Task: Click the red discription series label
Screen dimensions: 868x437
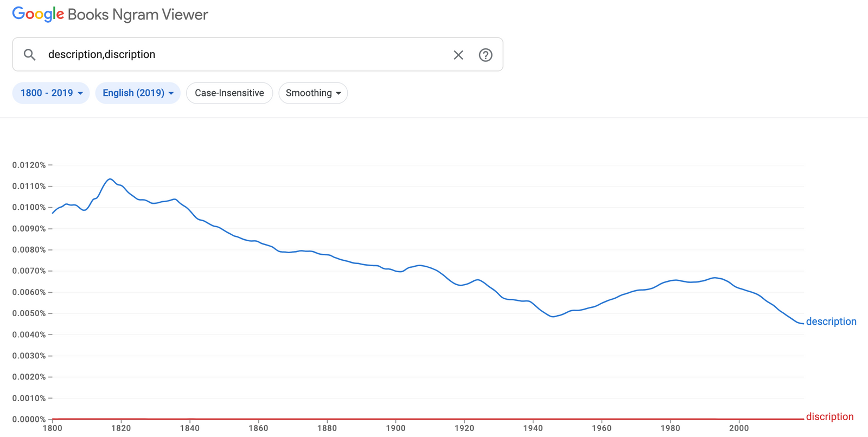Action: [x=829, y=416]
